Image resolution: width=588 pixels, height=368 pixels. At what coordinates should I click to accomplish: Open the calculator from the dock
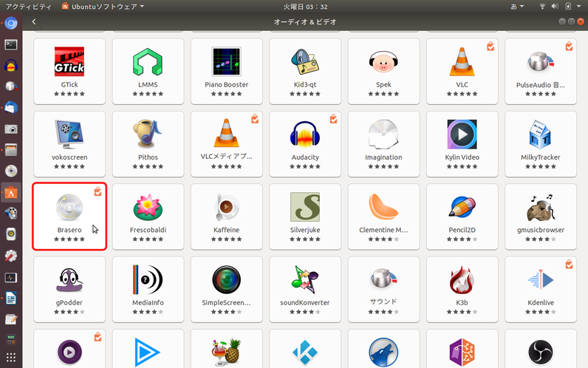[11, 340]
